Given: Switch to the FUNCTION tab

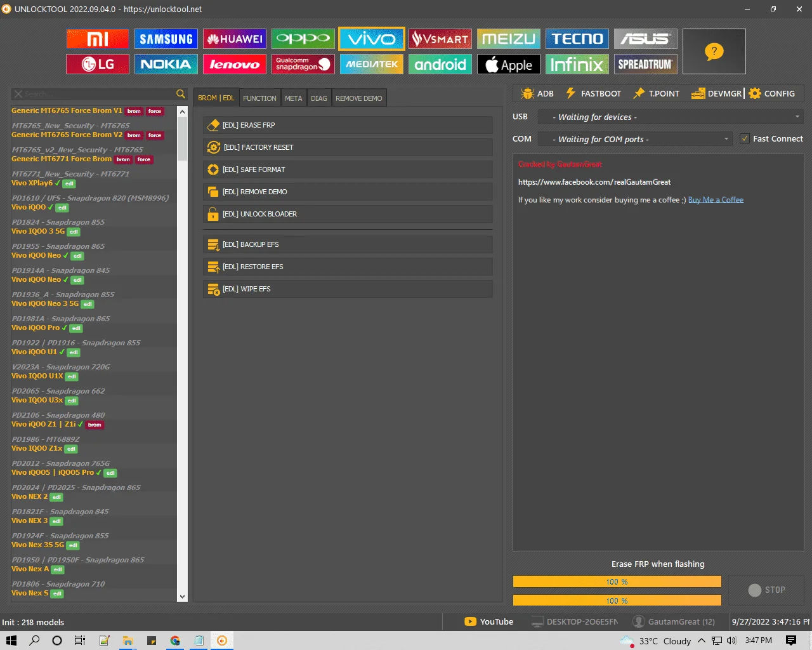Looking at the screenshot, I should pos(260,98).
